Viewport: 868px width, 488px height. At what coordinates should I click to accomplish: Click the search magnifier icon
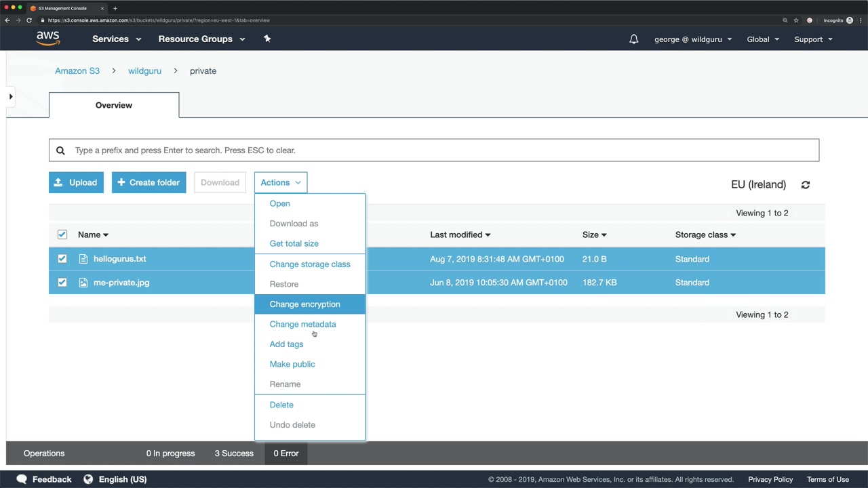(60, 150)
